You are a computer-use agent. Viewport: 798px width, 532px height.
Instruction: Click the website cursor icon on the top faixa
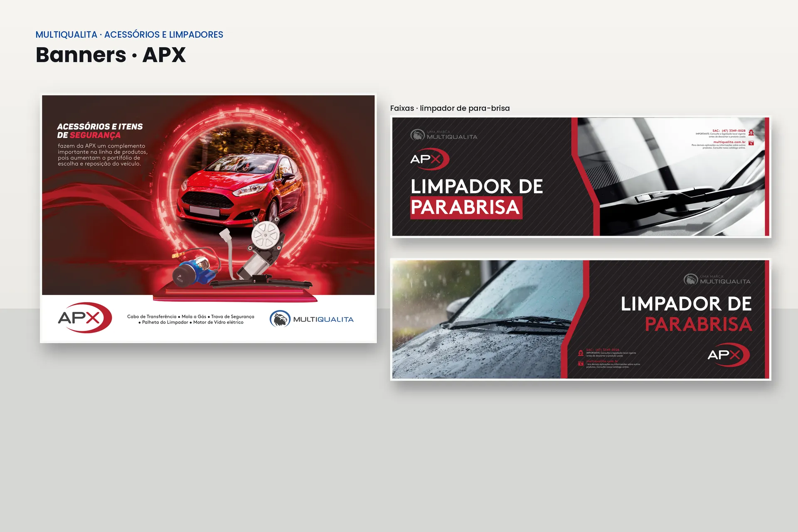[x=751, y=143]
